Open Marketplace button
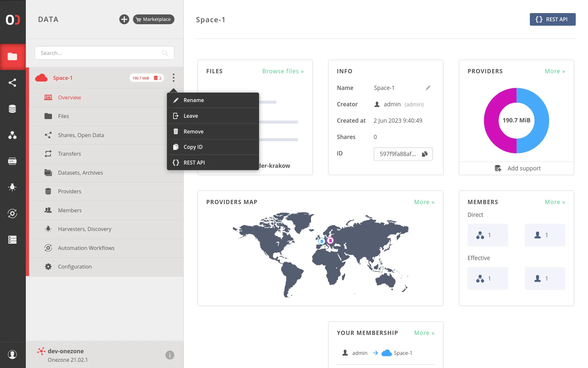 click(154, 19)
